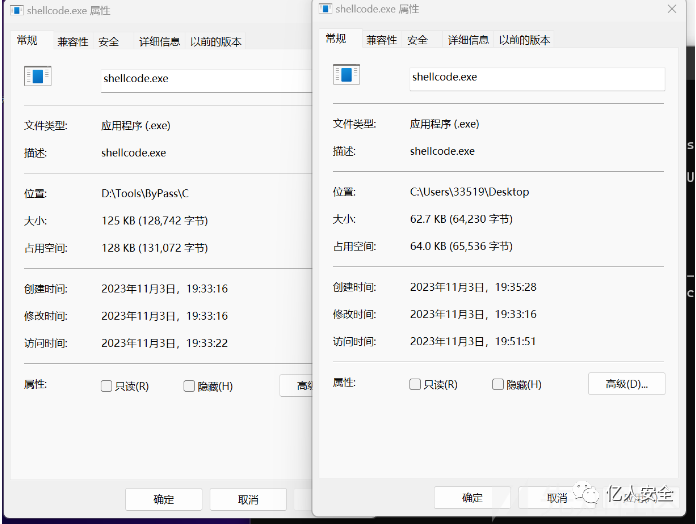Click location text D:\Tools\ByPass\C
The image size is (696, 524).
pyautogui.click(x=145, y=193)
